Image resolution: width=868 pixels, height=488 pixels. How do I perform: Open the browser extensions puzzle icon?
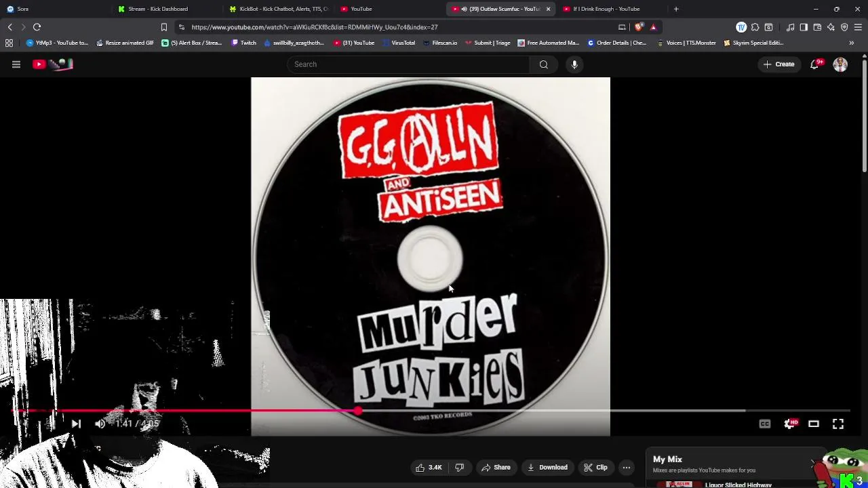tap(755, 27)
